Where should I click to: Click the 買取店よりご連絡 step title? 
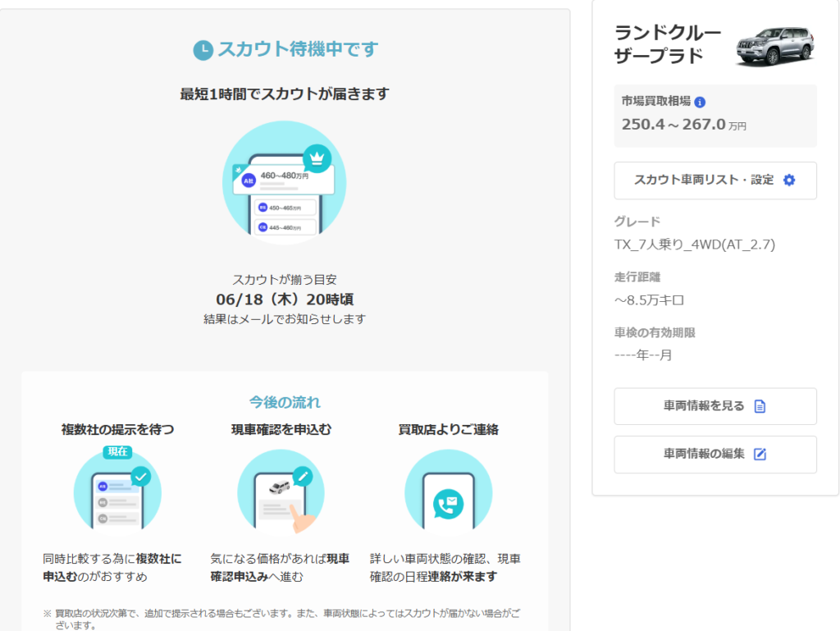(449, 430)
